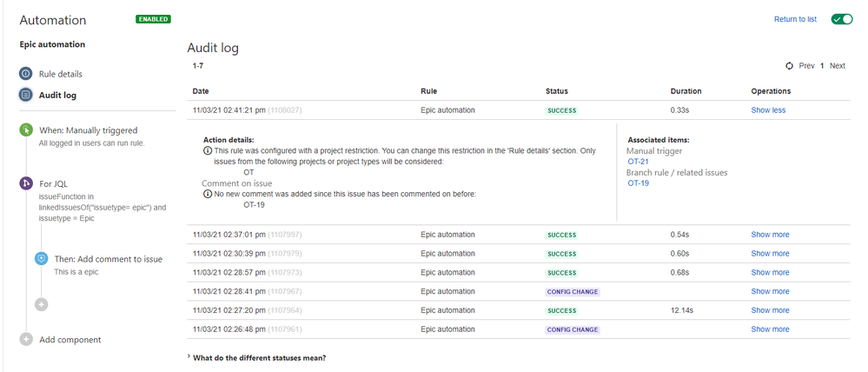Click the Return to list link
The image size is (868, 372).
(795, 19)
